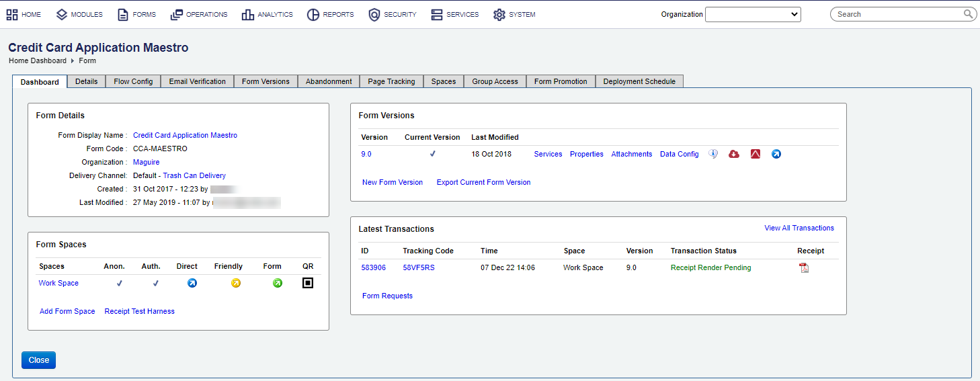Open the QR code icon for Work Space
This screenshot has width=980, height=381.
point(308,283)
